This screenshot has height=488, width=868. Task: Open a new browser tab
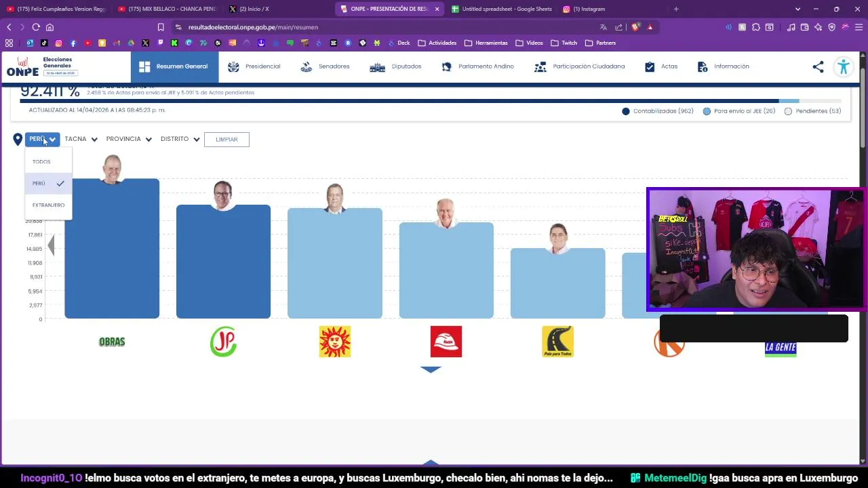tap(676, 9)
